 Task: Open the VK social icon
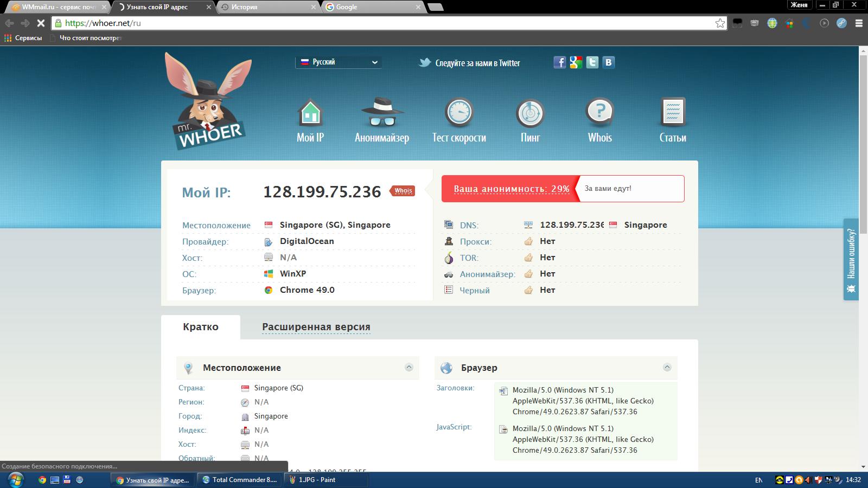(x=608, y=62)
